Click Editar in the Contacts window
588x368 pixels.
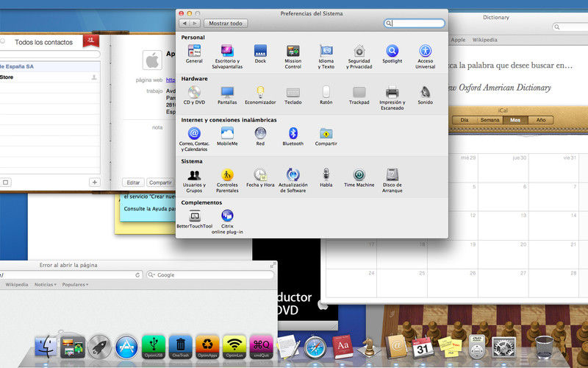133,183
